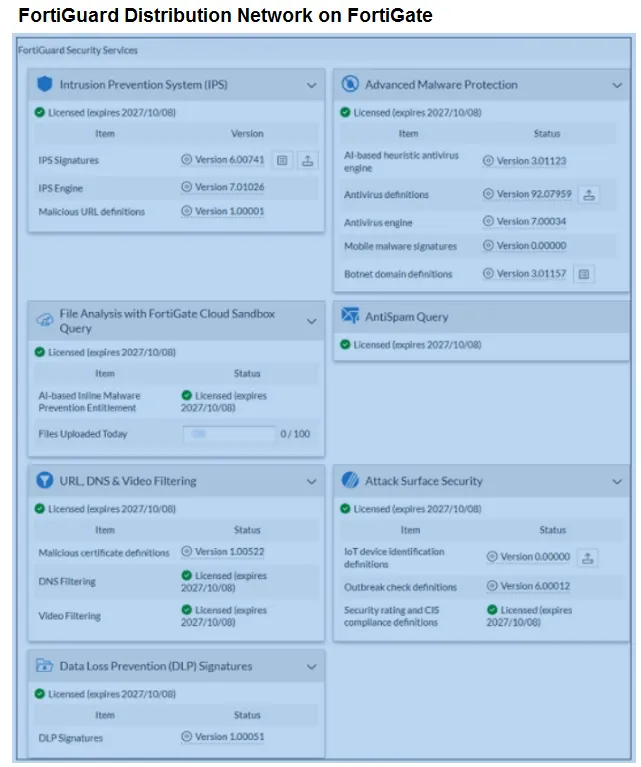This screenshot has height=767, width=641.
Task: Click AI-based heuristic engine Version 3.01123
Action: tap(531, 161)
